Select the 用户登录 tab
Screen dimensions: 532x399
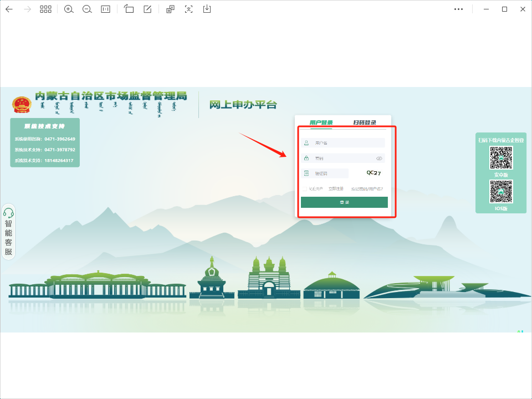coord(321,122)
